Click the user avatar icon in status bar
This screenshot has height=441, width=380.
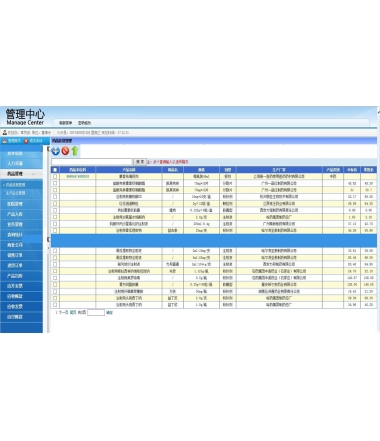tap(5, 132)
